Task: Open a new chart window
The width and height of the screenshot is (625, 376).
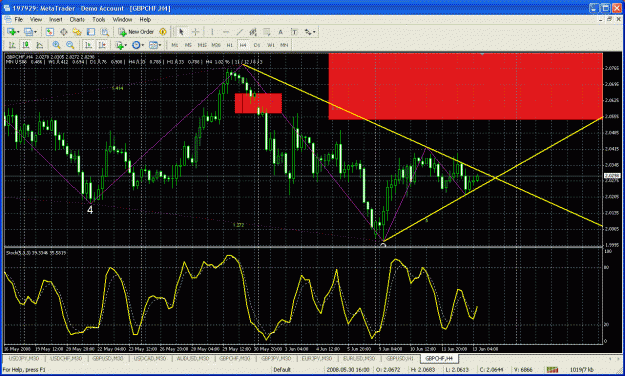Action: pos(11,32)
